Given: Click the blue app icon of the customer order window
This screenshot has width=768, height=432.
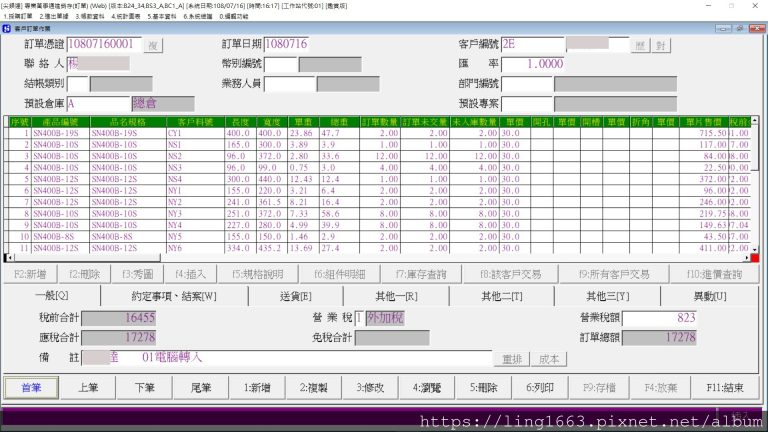Looking at the screenshot, I should (x=6, y=28).
